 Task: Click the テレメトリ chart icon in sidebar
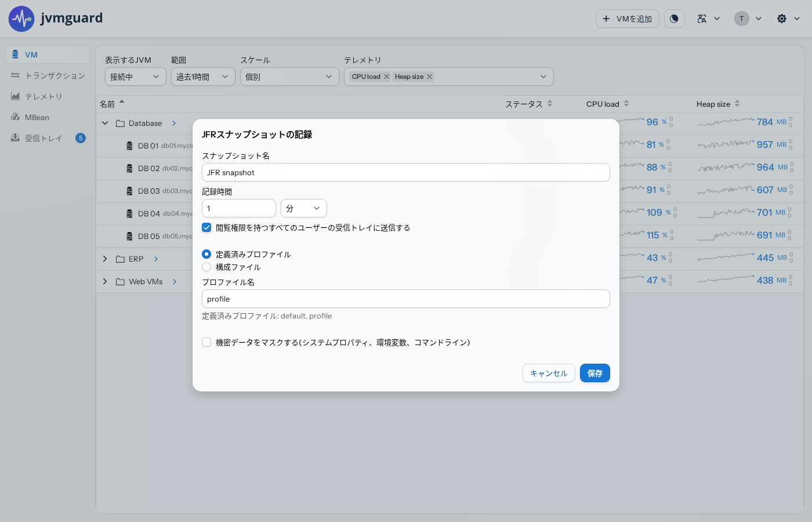pyautogui.click(x=15, y=96)
